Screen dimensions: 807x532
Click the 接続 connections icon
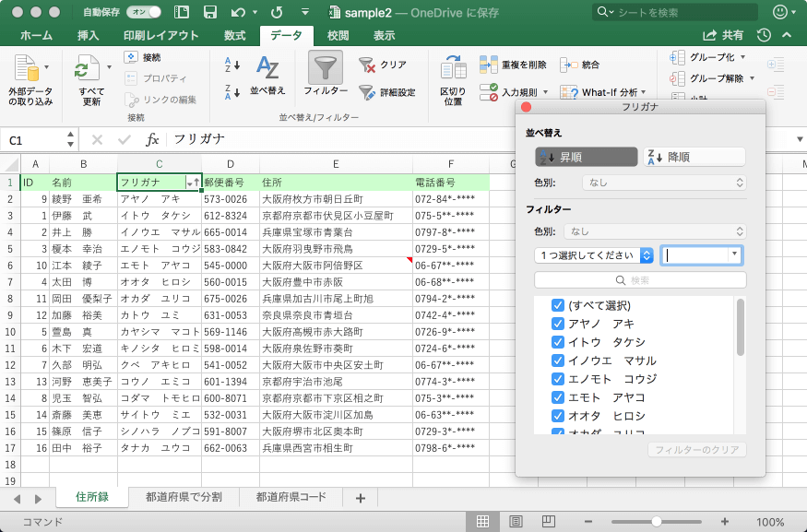click(131, 57)
